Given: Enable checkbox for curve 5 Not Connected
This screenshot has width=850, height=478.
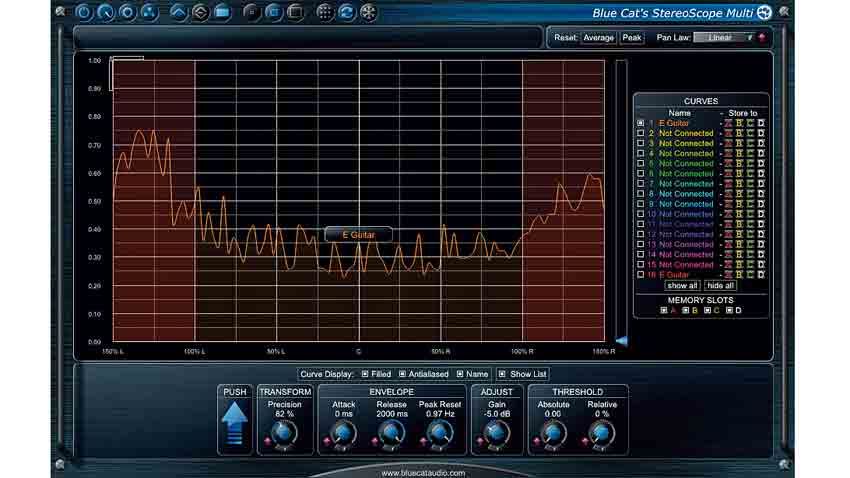Looking at the screenshot, I should [641, 164].
